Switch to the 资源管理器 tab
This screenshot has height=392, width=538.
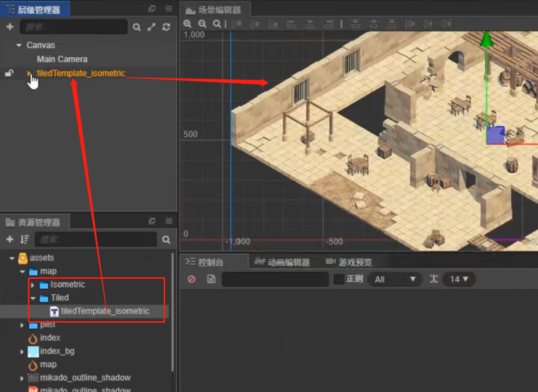click(35, 222)
